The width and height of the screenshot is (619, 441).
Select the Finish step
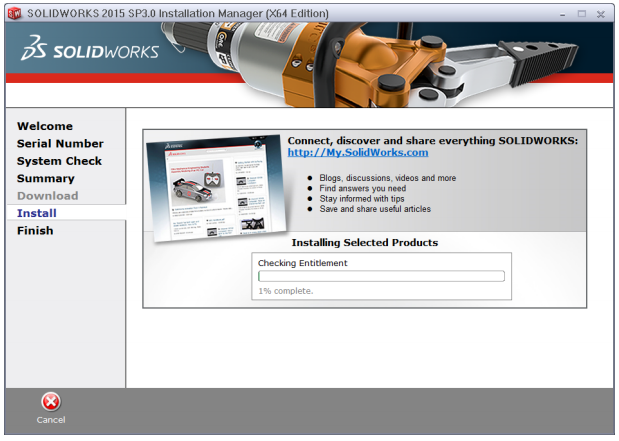35,231
